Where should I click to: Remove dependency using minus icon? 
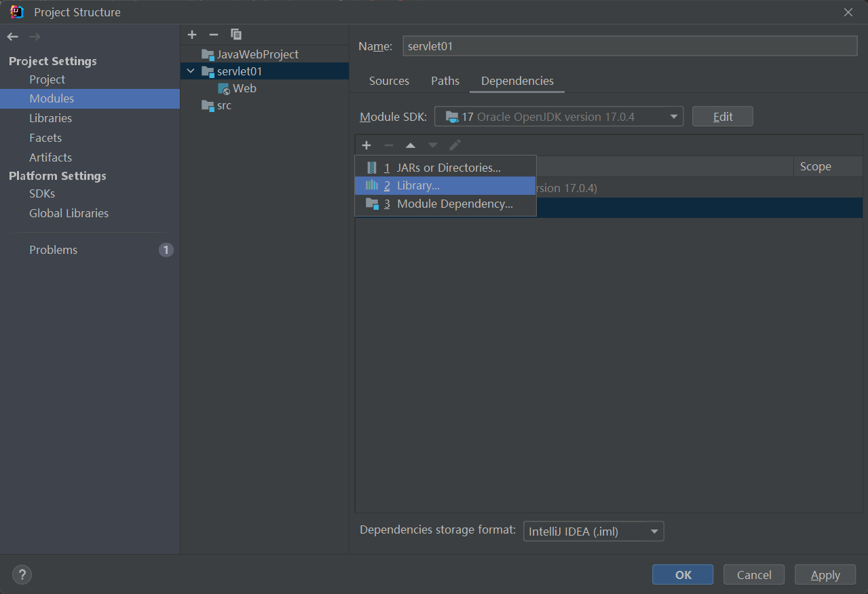(x=389, y=145)
